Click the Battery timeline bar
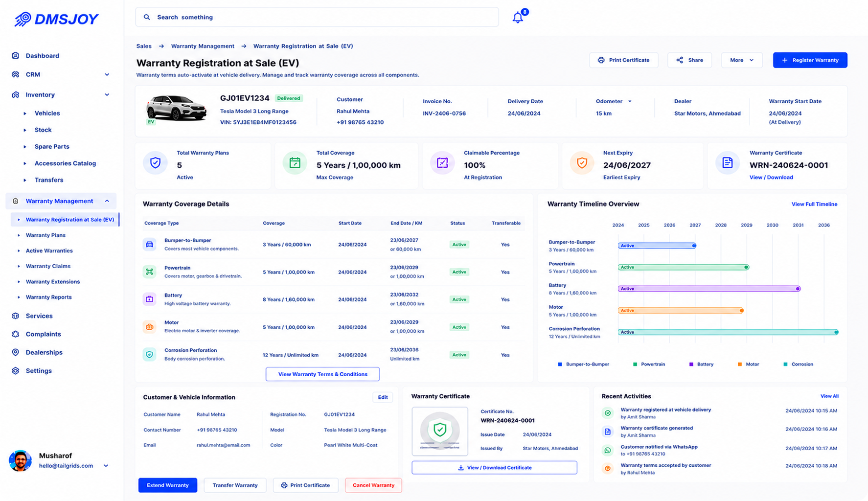Viewport: 868px width, 501px height. pyautogui.click(x=709, y=289)
